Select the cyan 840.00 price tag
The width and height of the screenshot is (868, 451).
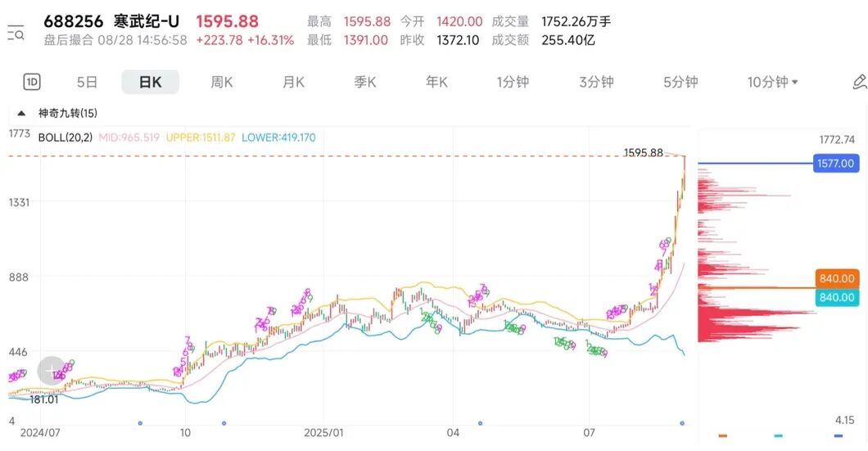837,297
